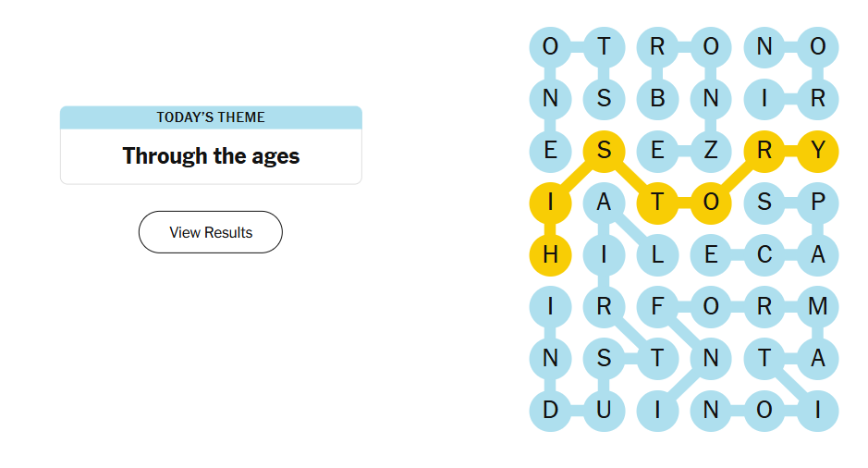Select the letter F tile

657,307
